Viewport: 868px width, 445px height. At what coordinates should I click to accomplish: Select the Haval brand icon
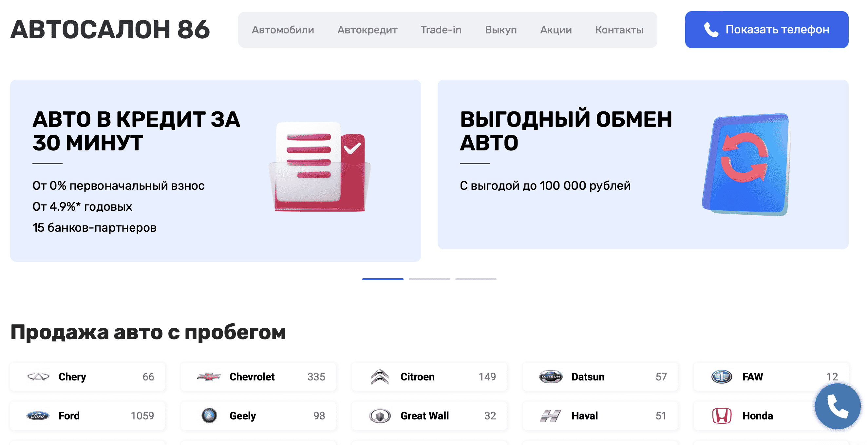(x=551, y=416)
